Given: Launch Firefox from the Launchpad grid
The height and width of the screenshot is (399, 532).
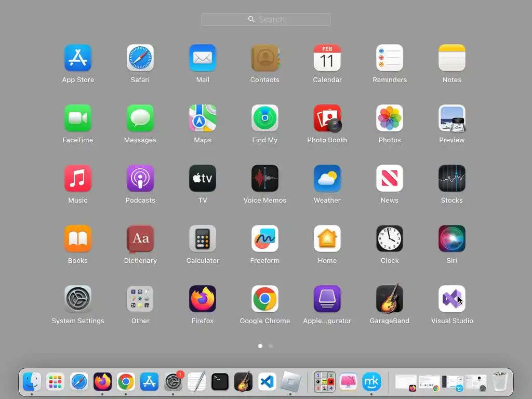Looking at the screenshot, I should 203,299.
